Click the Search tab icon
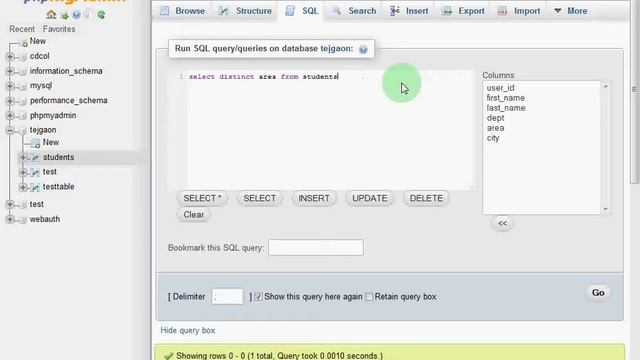Viewport: 640px width, 360px height. 337,11
